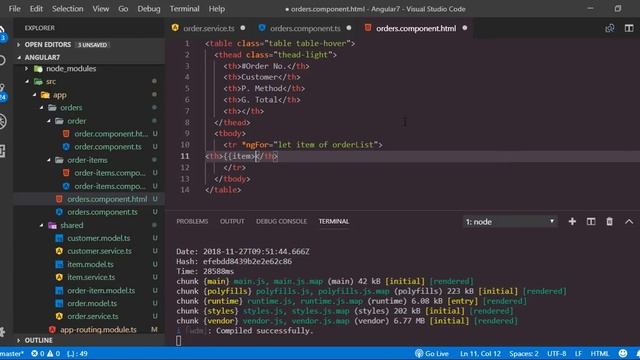Click the errors and warnings status indicator

[x=46, y=353]
